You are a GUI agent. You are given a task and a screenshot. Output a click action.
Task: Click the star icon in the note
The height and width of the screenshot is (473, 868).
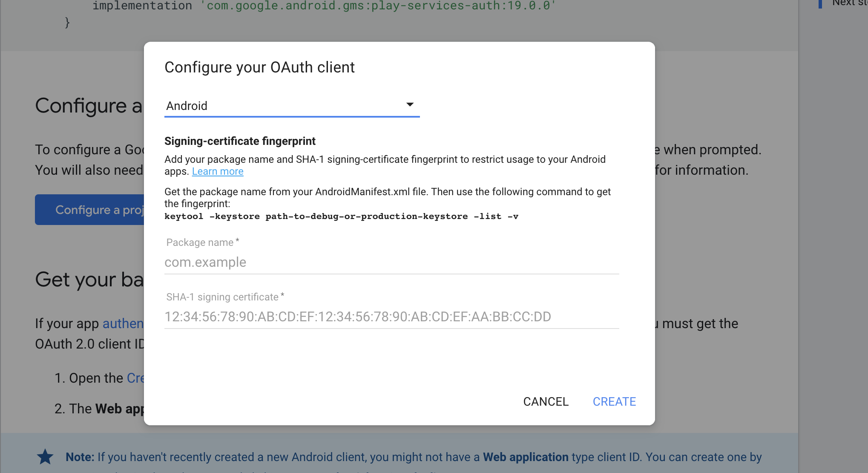point(45,457)
